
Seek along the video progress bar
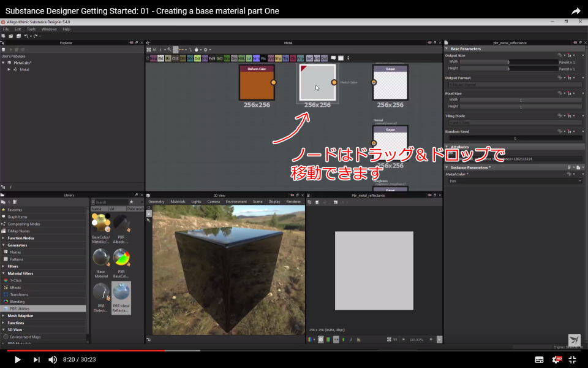(x=294, y=351)
